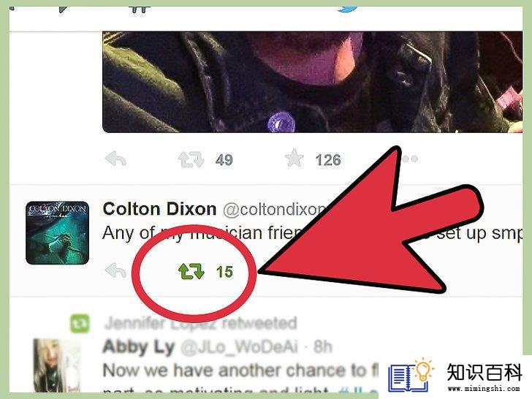Viewport: 532px width, 399px height.
Task: Open the tweet photo of the jacket
Action: pos(312,82)
